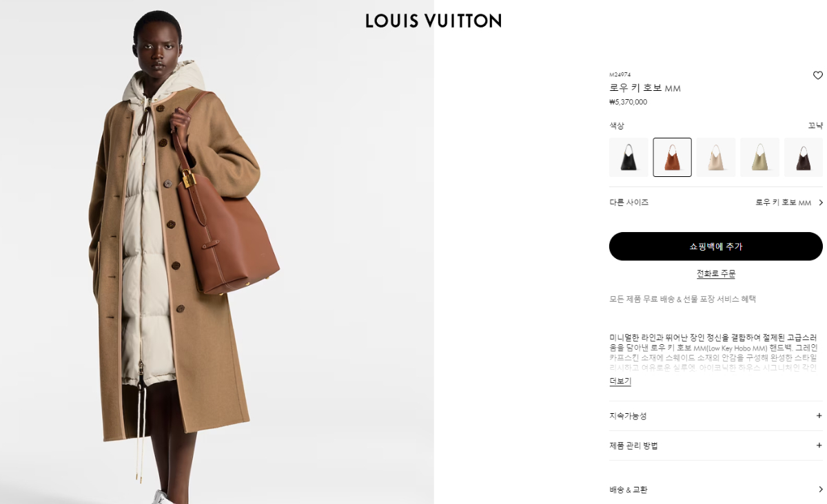The image size is (827, 504).
Task: Open the Louis Vuitton logo homepage
Action: pos(433,21)
